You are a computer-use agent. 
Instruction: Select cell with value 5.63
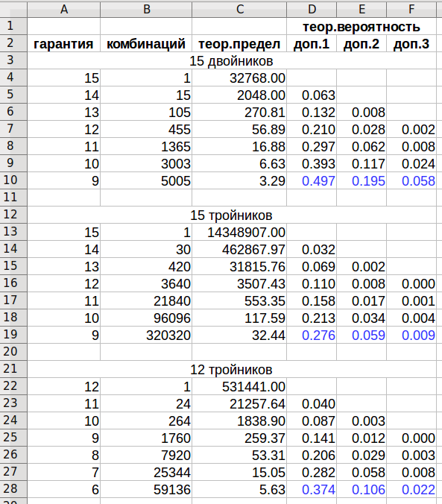[x=239, y=490]
